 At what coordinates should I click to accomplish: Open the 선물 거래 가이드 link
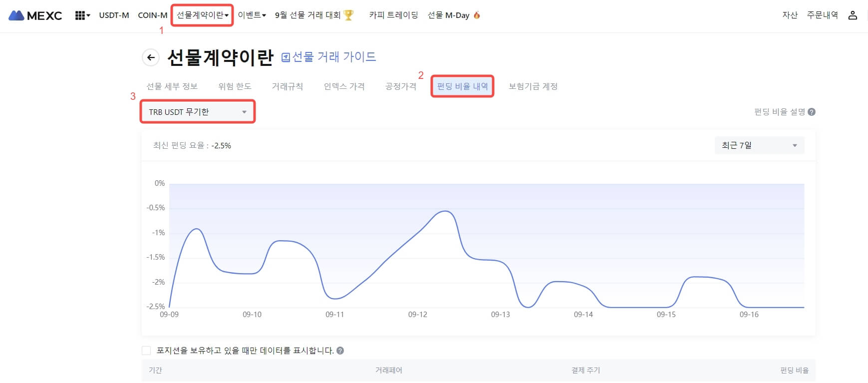(x=329, y=57)
